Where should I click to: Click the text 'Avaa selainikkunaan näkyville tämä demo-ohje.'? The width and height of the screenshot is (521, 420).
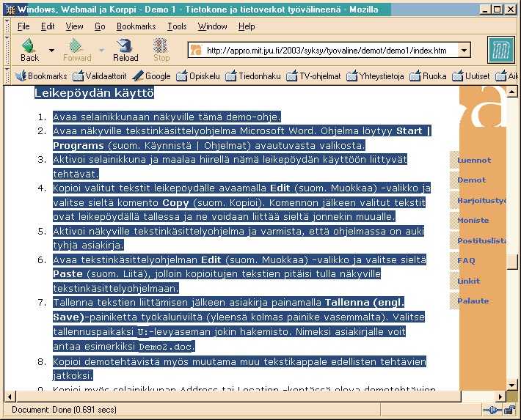pyautogui.click(x=167, y=117)
